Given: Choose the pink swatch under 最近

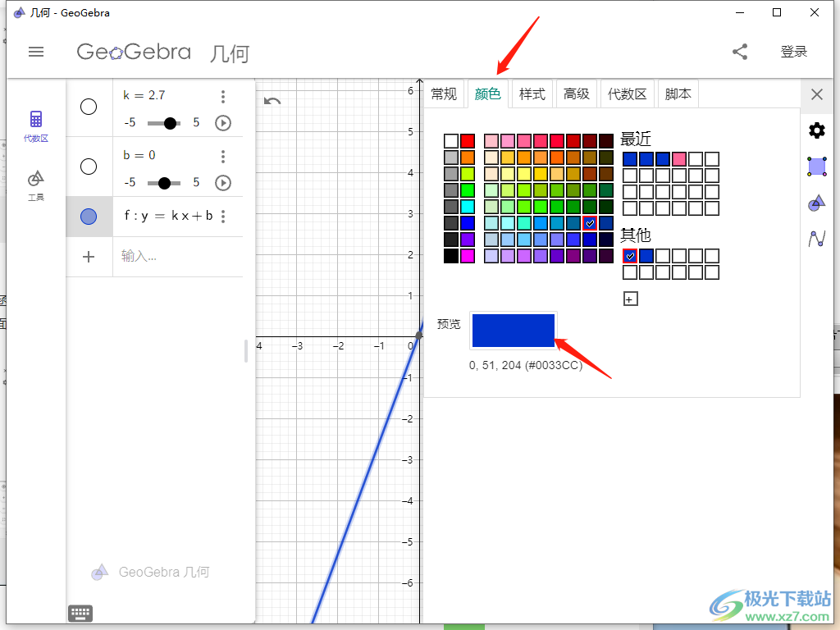Looking at the screenshot, I should pyautogui.click(x=679, y=159).
